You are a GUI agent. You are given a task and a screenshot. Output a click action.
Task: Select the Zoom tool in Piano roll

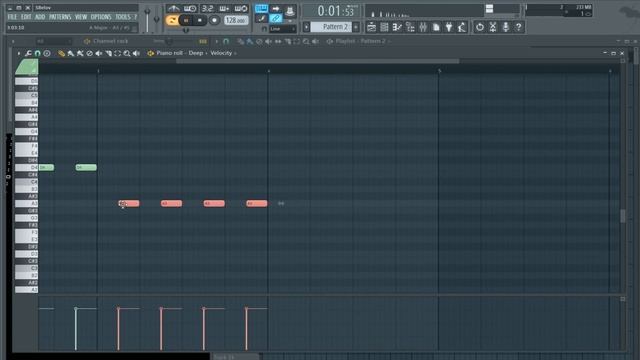point(127,53)
